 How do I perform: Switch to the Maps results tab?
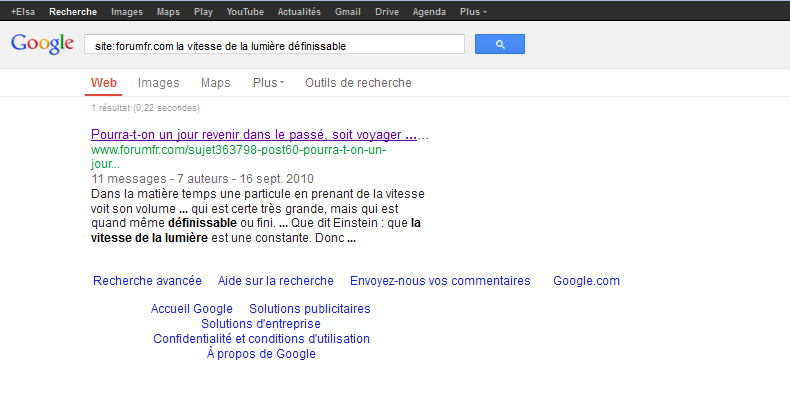coord(216,83)
